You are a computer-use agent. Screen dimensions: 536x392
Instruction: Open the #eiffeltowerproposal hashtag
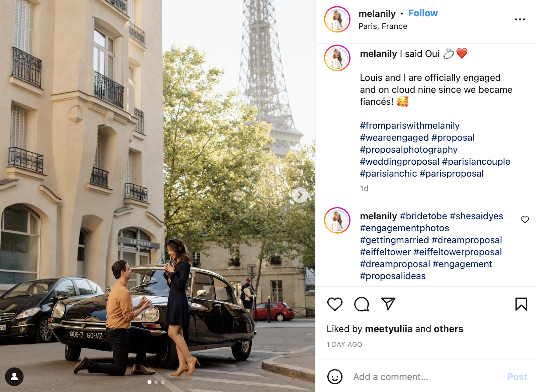[458, 252]
